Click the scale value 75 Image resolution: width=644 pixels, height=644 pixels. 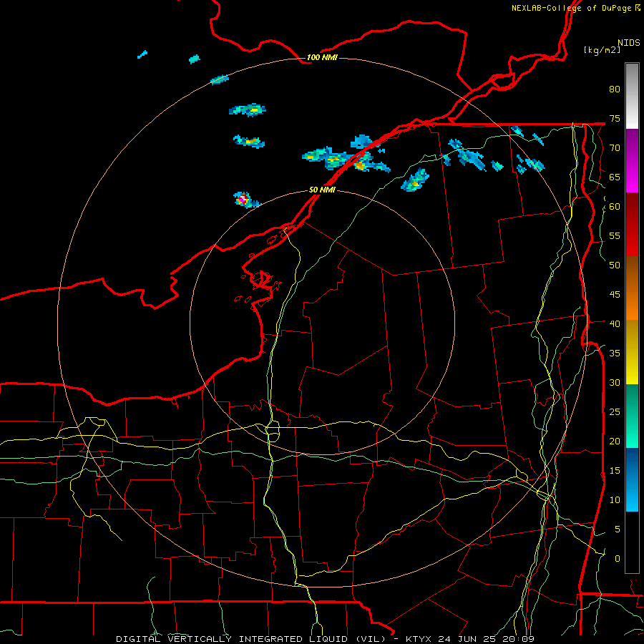[x=615, y=118]
